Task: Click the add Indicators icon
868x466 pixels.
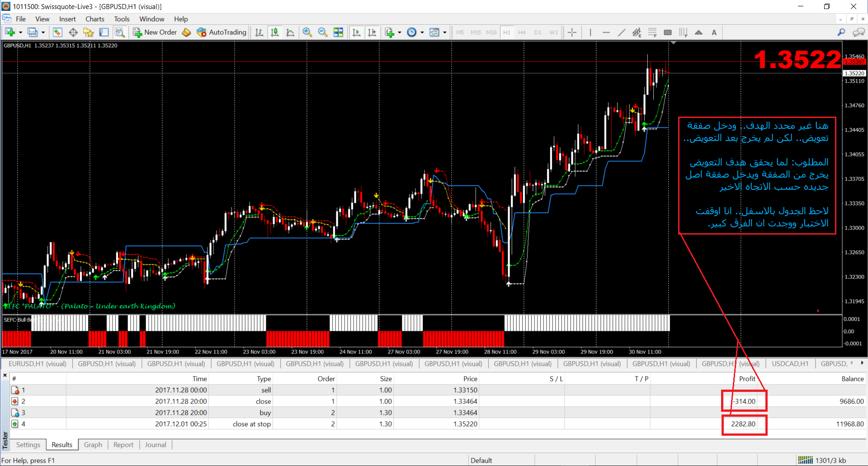Action: tap(390, 32)
